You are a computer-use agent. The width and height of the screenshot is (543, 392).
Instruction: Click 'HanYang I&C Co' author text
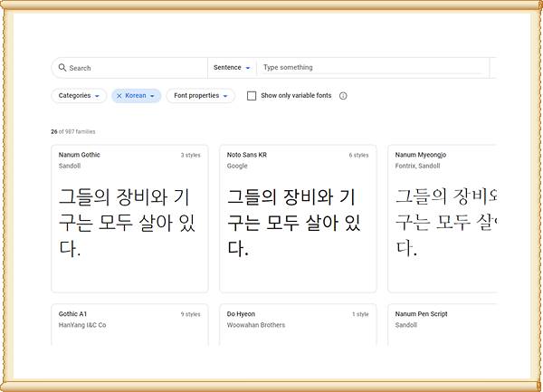coord(82,325)
